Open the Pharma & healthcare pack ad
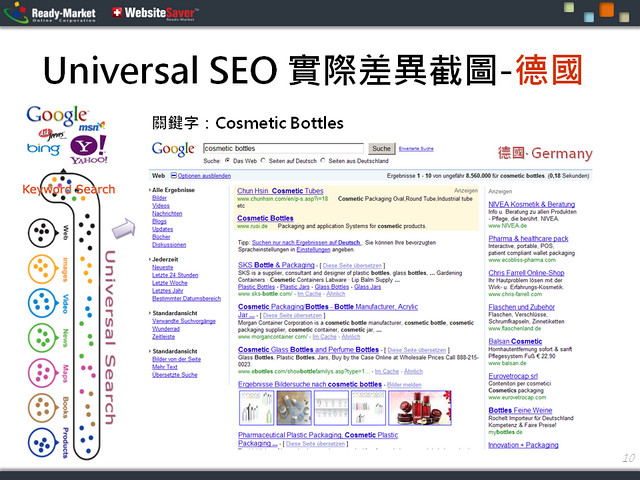 click(528, 238)
